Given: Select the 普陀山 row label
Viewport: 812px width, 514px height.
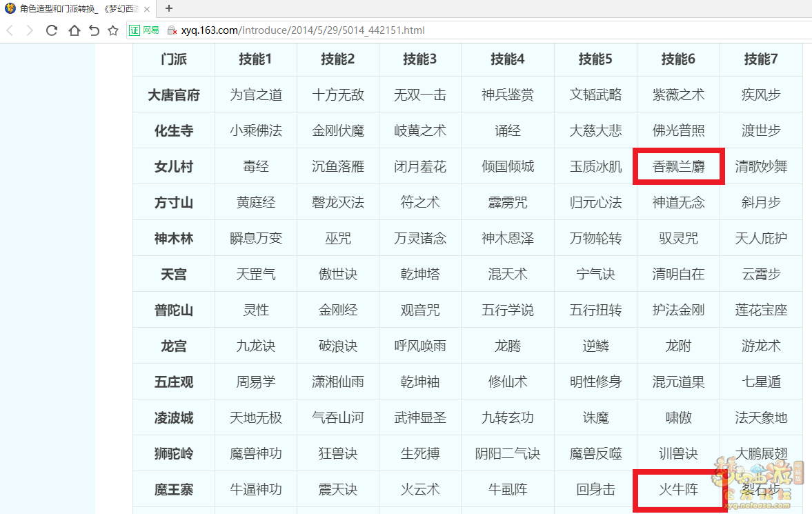Looking at the screenshot, I should [x=174, y=310].
